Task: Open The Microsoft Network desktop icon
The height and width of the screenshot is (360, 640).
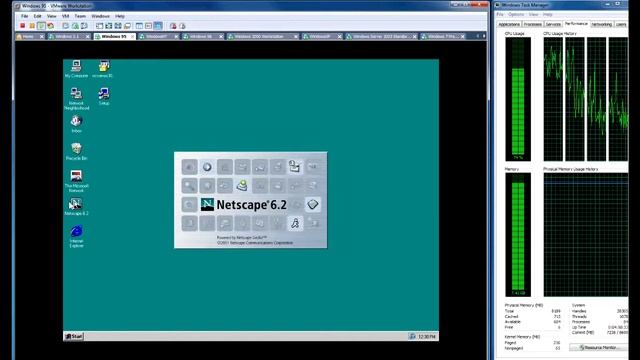Action: [76, 181]
